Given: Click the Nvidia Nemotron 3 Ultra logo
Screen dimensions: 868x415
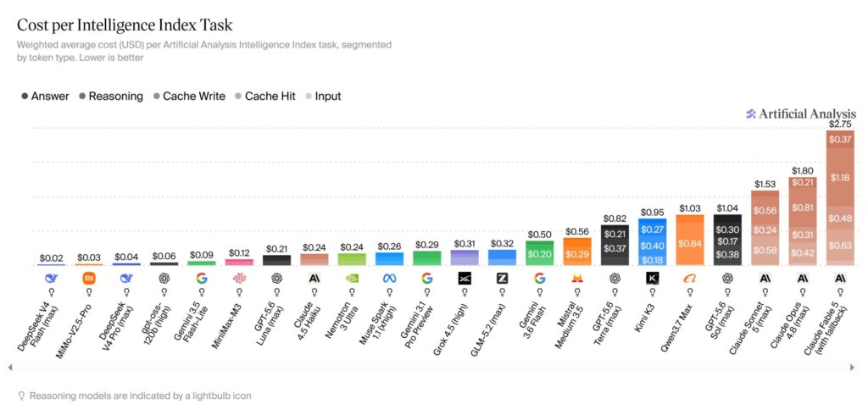Looking at the screenshot, I should [x=352, y=279].
